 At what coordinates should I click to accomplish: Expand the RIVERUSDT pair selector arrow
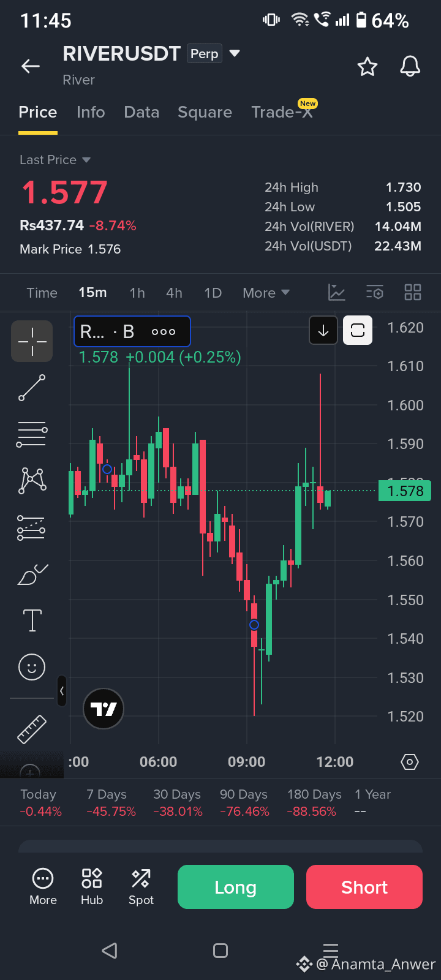click(x=234, y=54)
